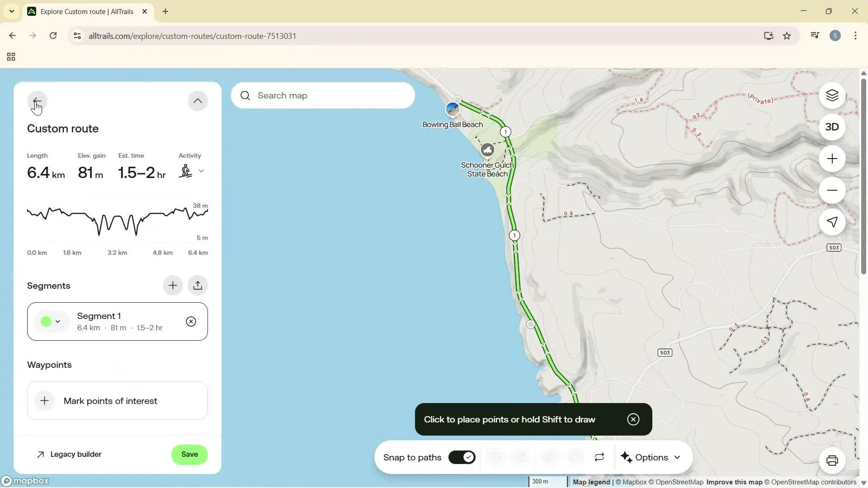Reverse the route direction
Screen dimensions: 868x488
[x=599, y=457]
